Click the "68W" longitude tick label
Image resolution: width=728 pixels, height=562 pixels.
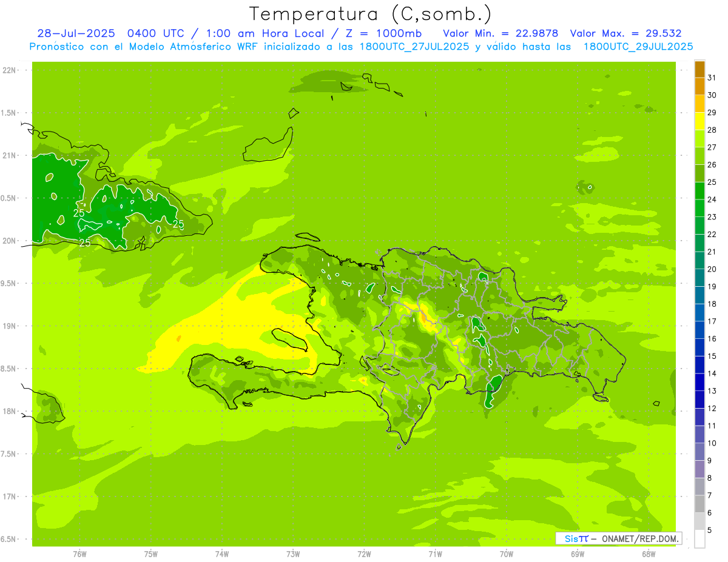point(649,554)
